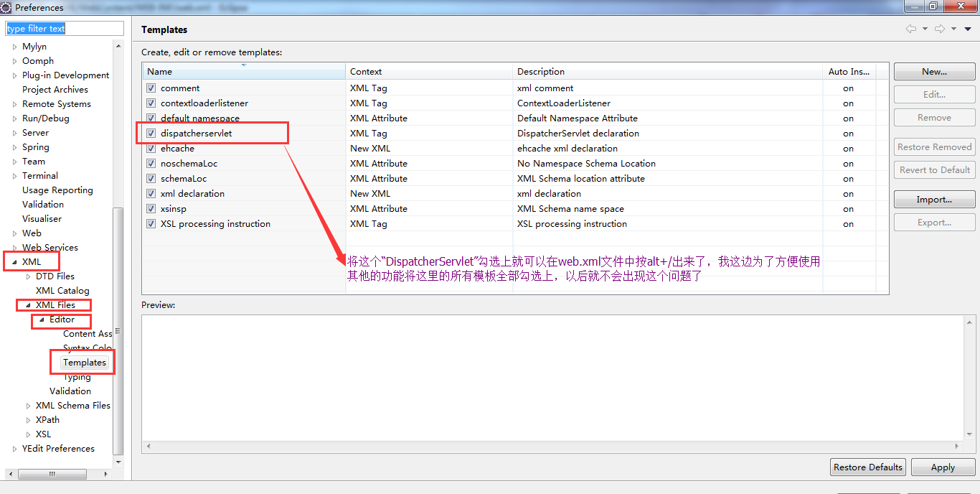The height and width of the screenshot is (494, 980).
Task: Toggle the dispatcherservlet template checkbox
Action: coord(151,133)
